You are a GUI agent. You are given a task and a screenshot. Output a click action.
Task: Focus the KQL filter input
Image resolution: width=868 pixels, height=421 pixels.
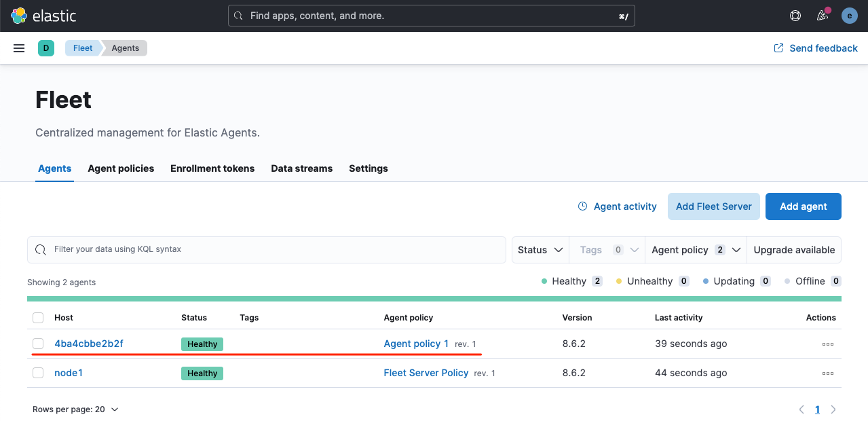click(267, 250)
